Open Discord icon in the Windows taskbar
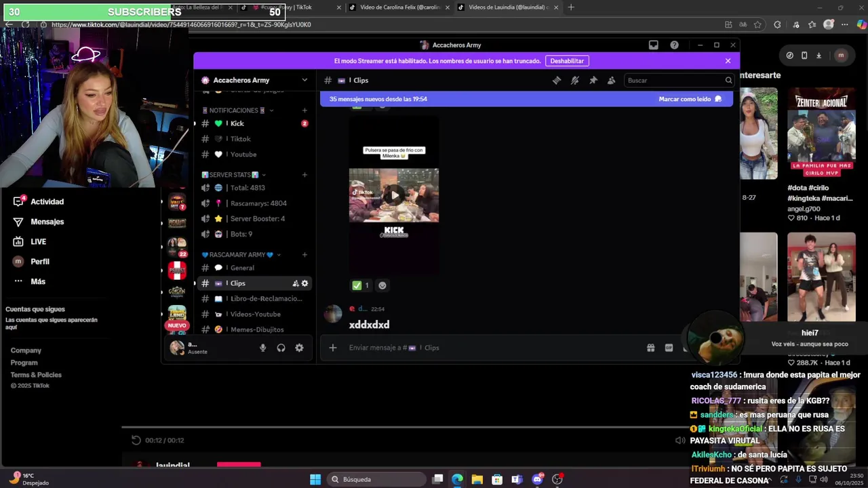868x488 pixels. 538,479
